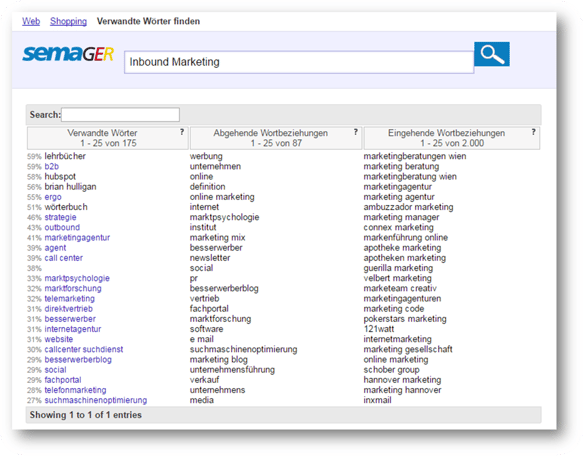Select the marketing mix entry
The width and height of the screenshot is (583, 456).
click(217, 238)
